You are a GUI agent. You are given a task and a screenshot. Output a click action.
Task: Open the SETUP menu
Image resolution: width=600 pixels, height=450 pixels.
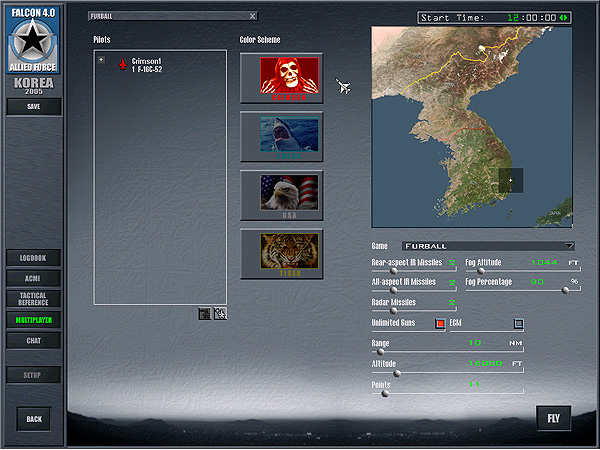33,375
